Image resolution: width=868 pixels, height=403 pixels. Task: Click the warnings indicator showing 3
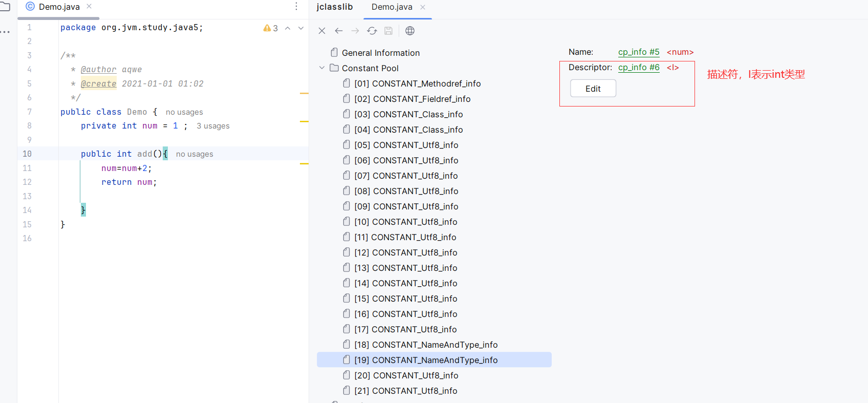pos(271,28)
